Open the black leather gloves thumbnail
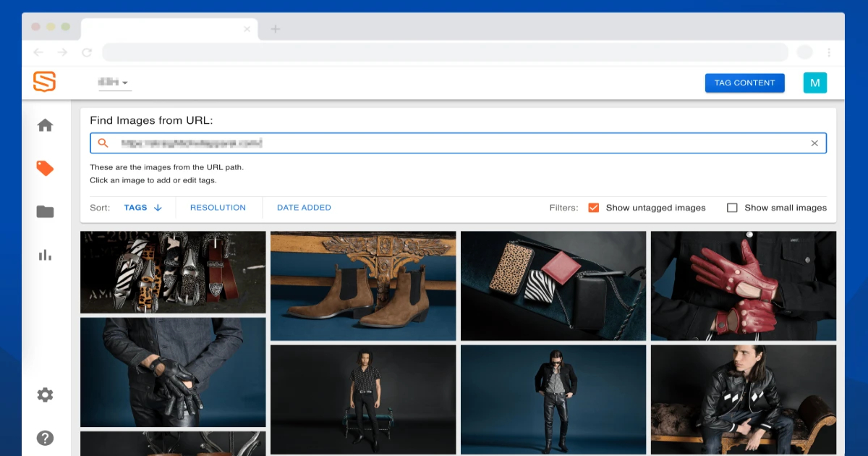Screen dimensions: 868x456 pyautogui.click(x=173, y=372)
